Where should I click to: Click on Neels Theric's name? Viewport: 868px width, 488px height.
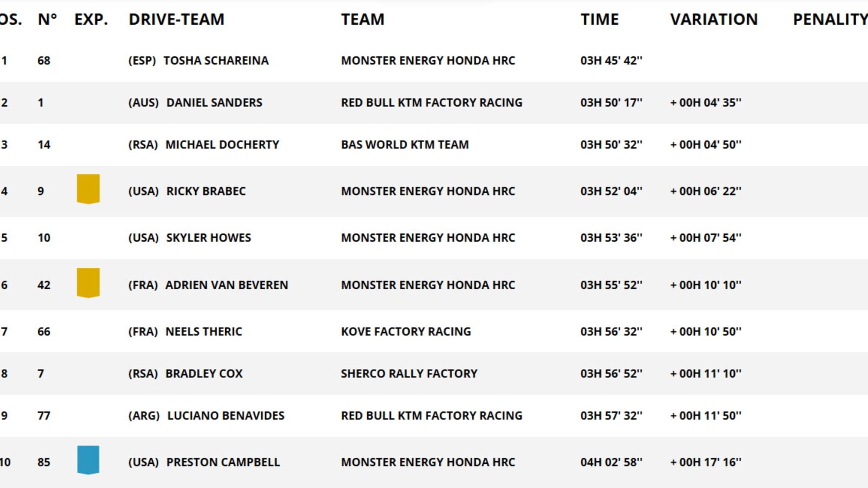[204, 332]
